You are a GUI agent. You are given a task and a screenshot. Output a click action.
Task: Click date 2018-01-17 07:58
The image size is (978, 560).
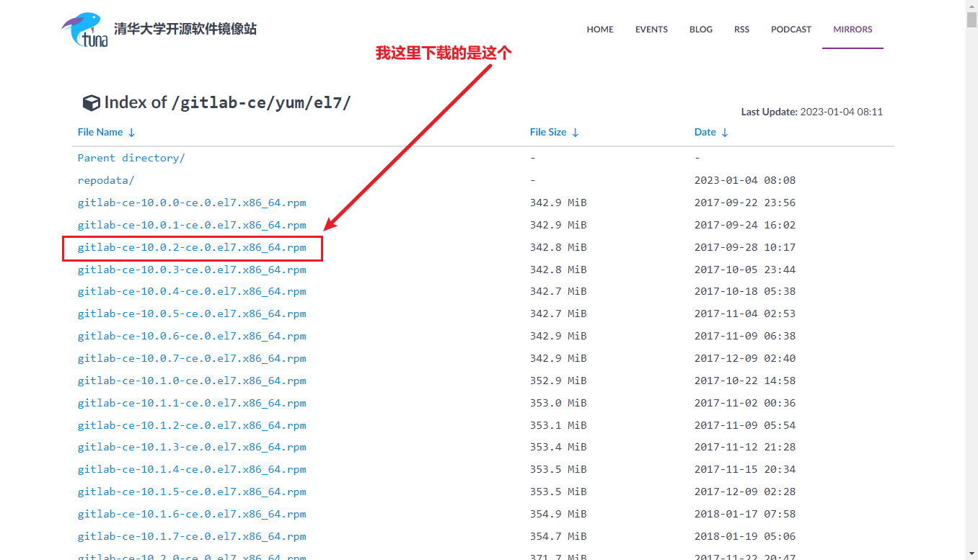[745, 514]
